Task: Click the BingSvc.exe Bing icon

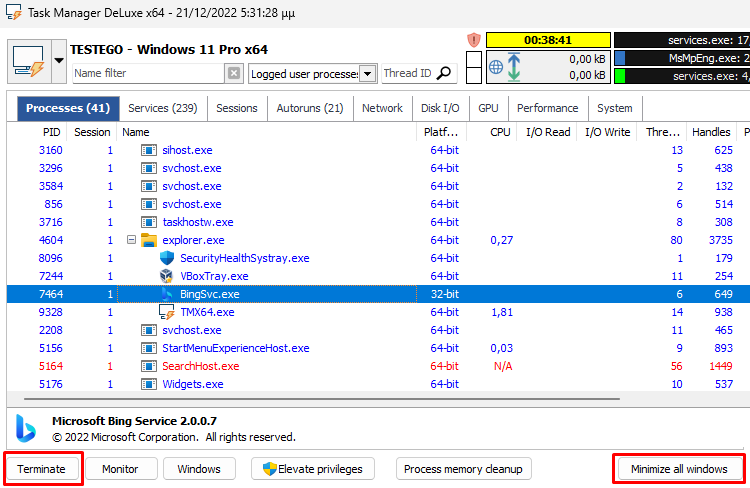Action: coord(166,294)
